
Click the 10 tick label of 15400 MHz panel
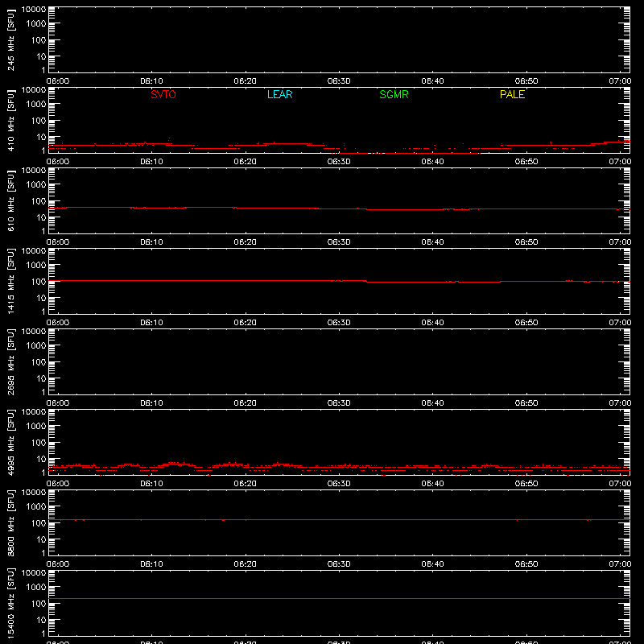point(42,620)
